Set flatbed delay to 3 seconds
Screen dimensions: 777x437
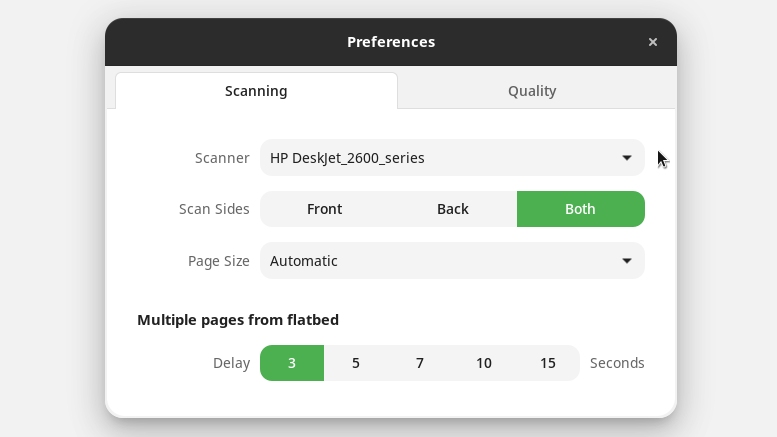(292, 363)
